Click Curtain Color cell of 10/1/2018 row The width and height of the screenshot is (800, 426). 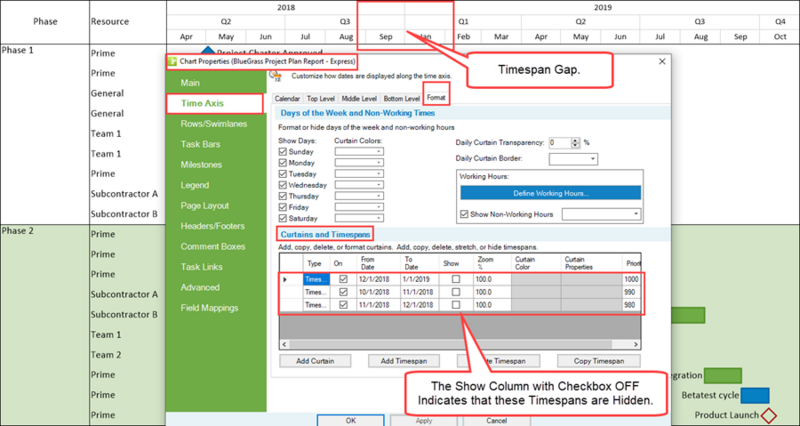[536, 292]
